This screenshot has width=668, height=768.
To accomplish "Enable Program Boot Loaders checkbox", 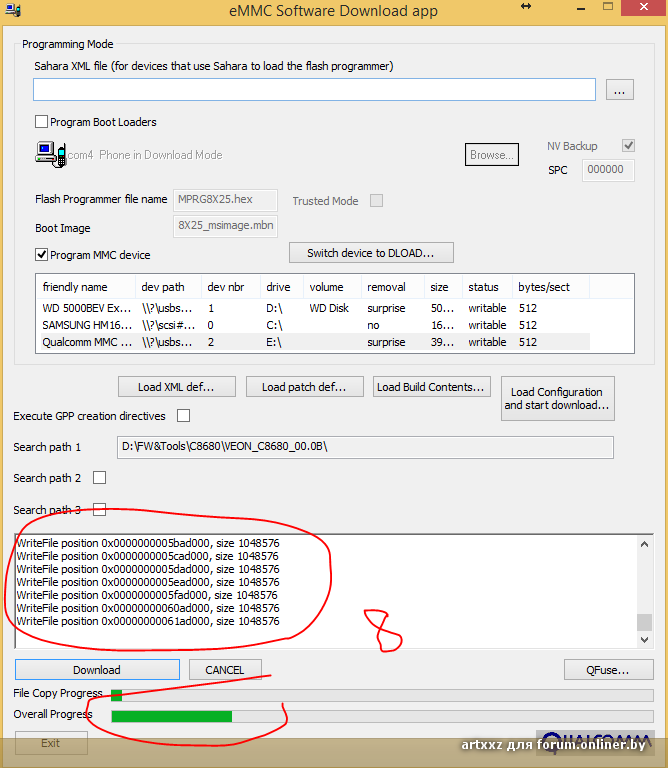I will (x=42, y=121).
